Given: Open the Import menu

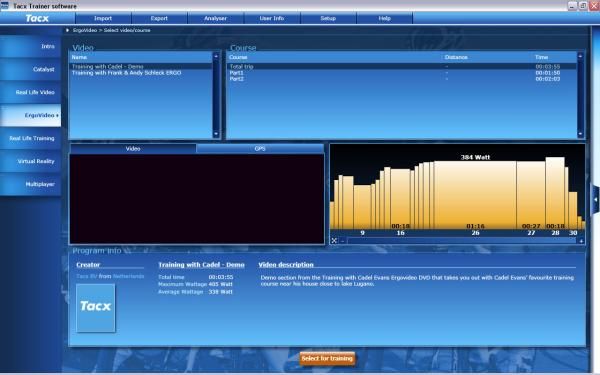Looking at the screenshot, I should point(103,18).
